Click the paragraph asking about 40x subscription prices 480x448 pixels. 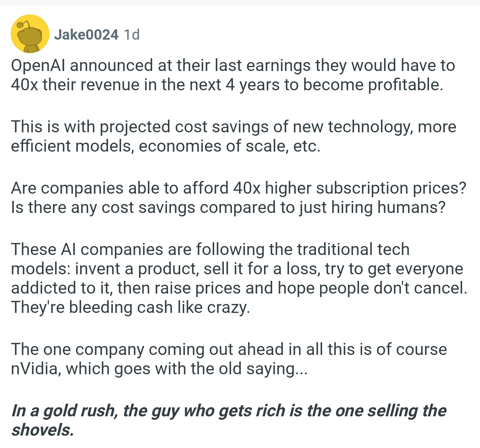tap(239, 197)
